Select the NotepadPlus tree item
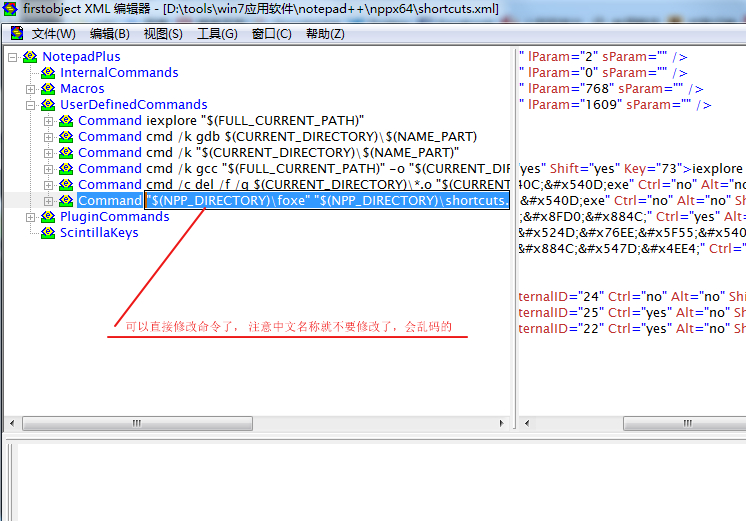 [81, 57]
